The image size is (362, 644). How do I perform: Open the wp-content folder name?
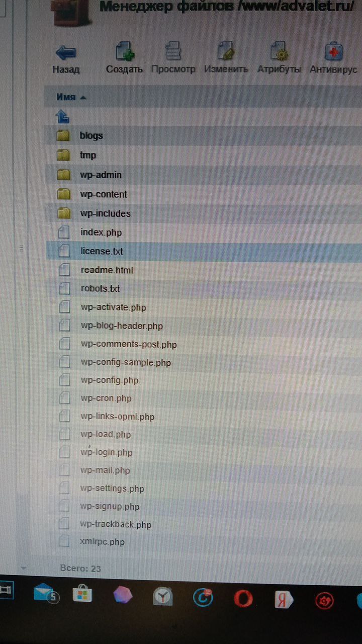coord(104,194)
